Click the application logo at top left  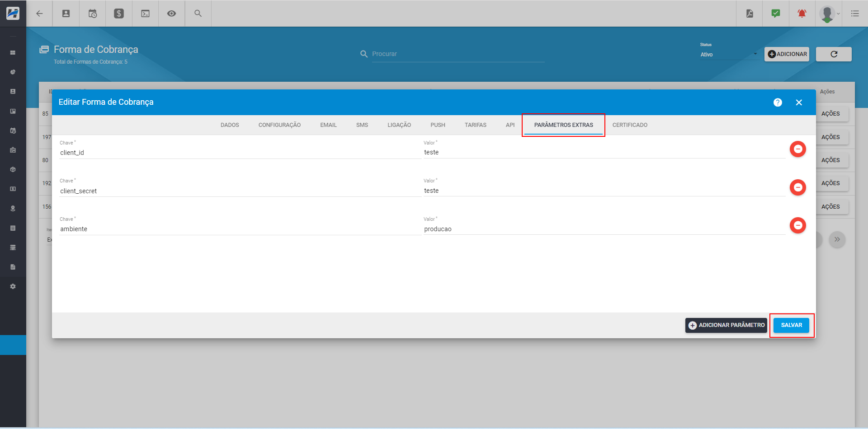pyautogui.click(x=13, y=13)
